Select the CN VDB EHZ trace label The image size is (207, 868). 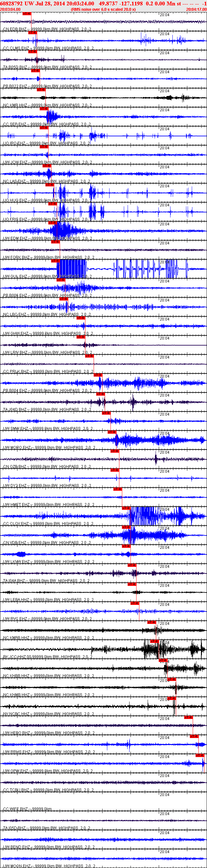coord(47,543)
